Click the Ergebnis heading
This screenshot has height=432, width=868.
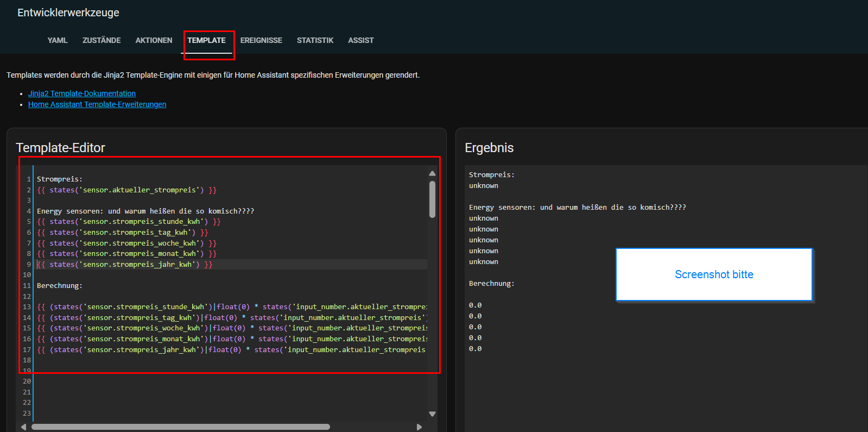tap(489, 148)
